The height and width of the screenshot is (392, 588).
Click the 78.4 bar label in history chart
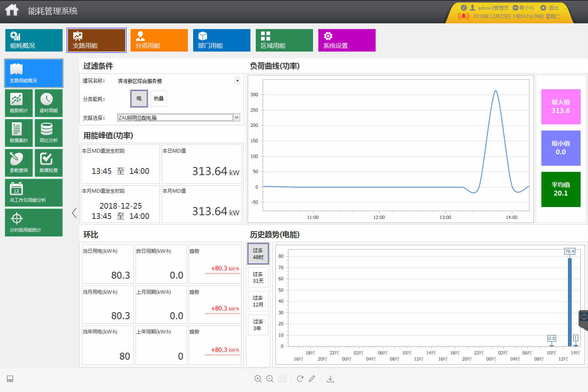pos(570,251)
